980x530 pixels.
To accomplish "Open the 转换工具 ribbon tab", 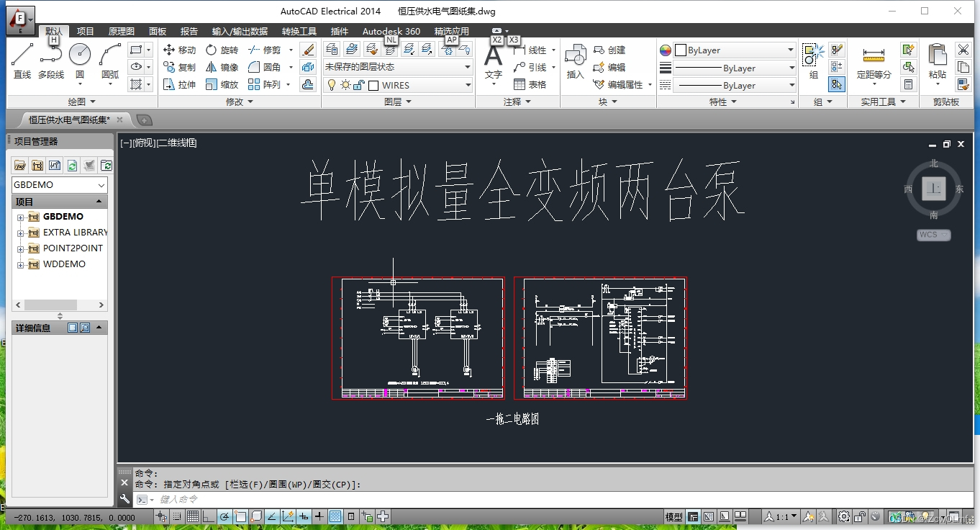I will click(x=299, y=32).
